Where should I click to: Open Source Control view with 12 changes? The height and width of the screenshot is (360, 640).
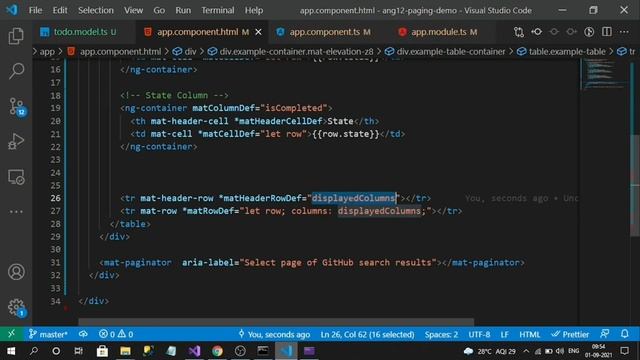(17, 107)
